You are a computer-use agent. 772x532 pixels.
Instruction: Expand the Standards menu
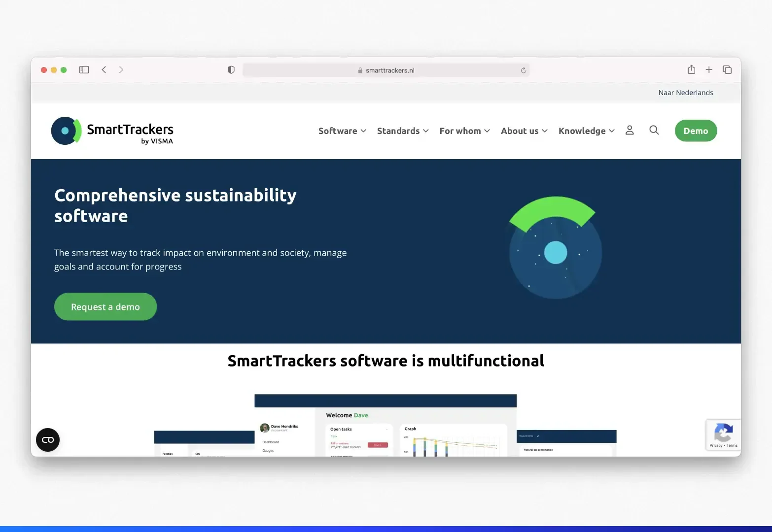click(x=403, y=131)
